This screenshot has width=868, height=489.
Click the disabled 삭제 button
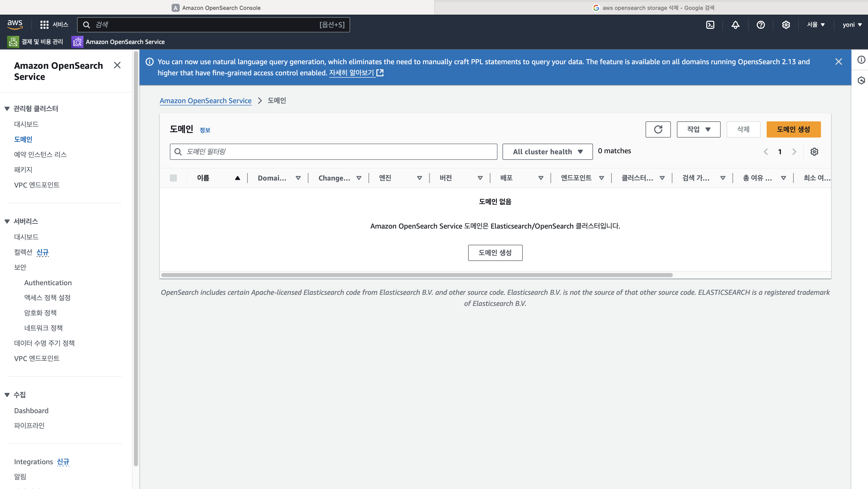point(743,129)
